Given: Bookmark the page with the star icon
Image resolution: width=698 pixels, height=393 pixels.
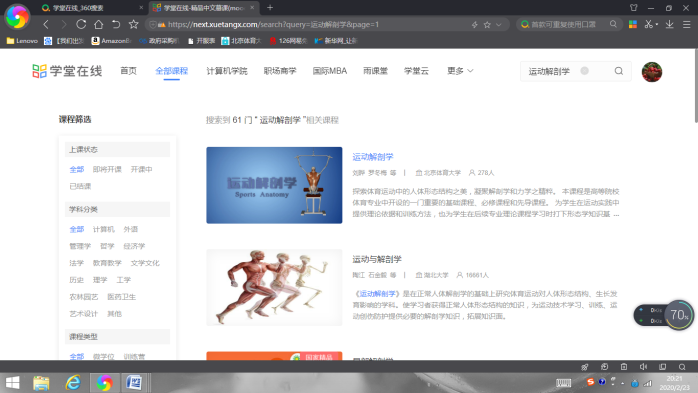Looking at the screenshot, I should 133,24.
